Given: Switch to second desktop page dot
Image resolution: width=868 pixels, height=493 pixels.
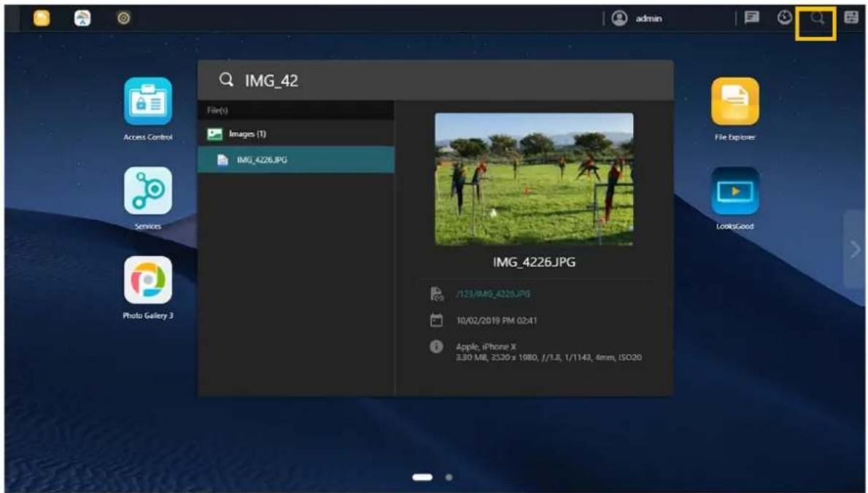Looking at the screenshot, I should pos(449,478).
